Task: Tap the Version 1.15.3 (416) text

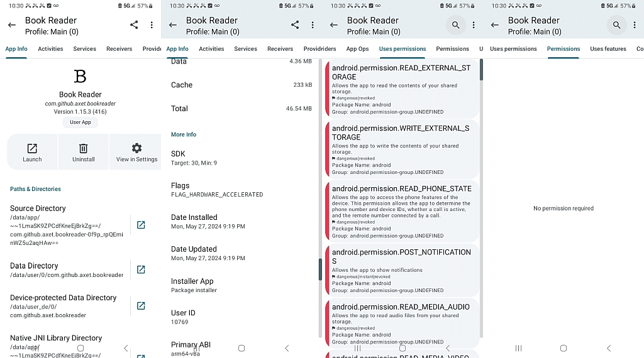Action: (x=80, y=112)
